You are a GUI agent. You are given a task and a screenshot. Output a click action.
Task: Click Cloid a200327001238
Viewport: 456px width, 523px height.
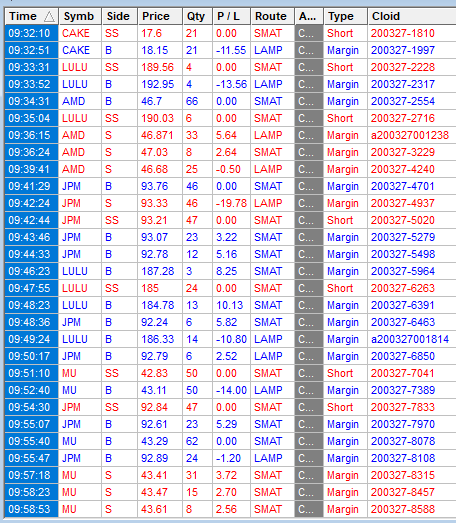[x=410, y=135]
